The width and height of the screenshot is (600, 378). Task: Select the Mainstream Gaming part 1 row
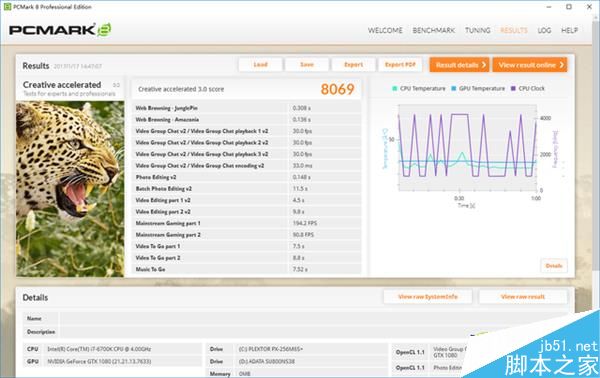point(246,223)
